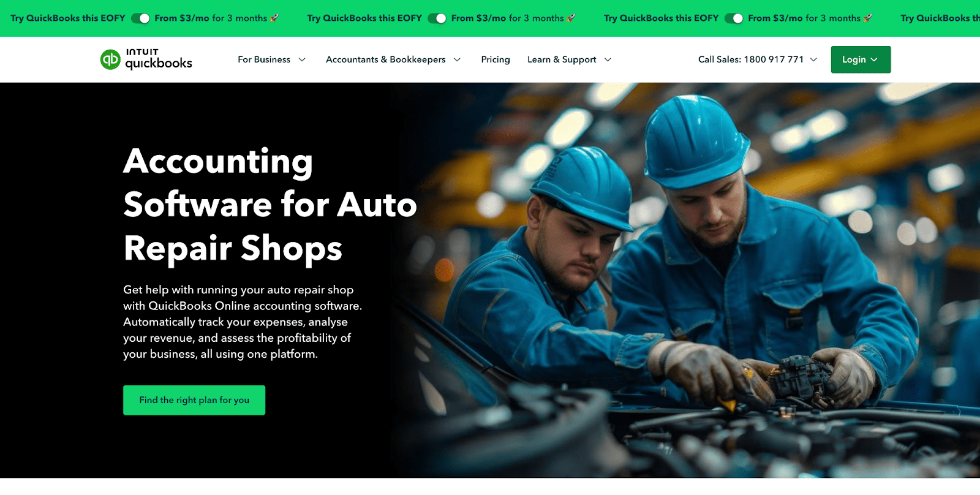Expand Accountants & Bookkeepers chevron

pos(457,59)
